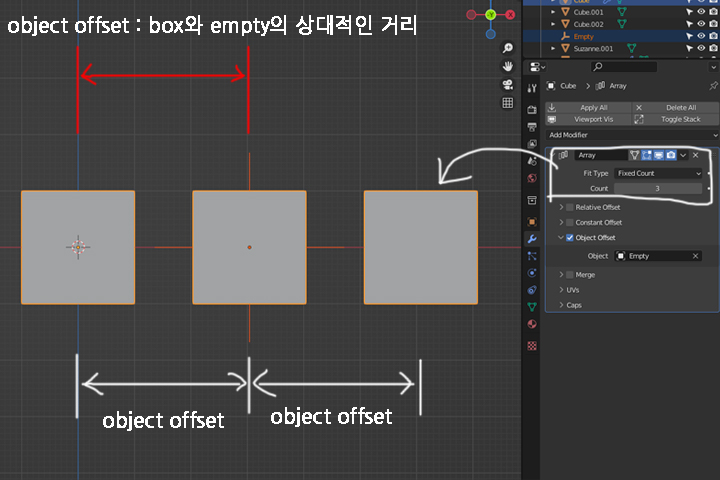Click Viewport Vis button
The image size is (720, 480).
point(588,119)
